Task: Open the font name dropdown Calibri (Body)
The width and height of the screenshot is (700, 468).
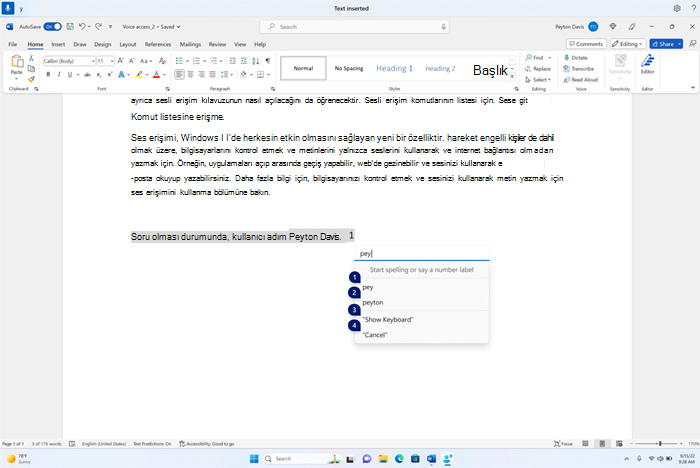Action: tap(93, 61)
